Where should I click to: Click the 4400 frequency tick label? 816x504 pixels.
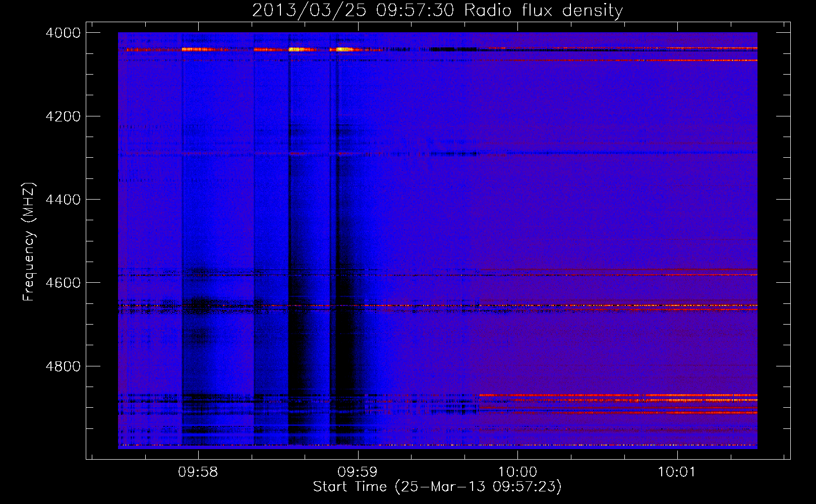click(x=63, y=200)
